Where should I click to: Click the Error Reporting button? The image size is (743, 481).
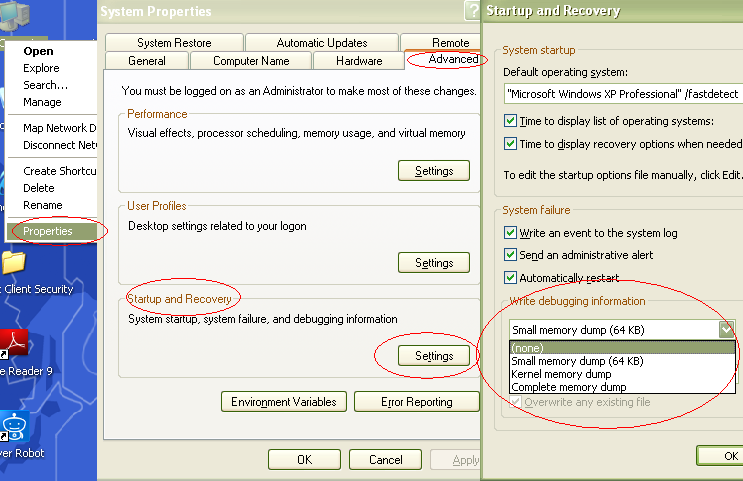pos(417,402)
